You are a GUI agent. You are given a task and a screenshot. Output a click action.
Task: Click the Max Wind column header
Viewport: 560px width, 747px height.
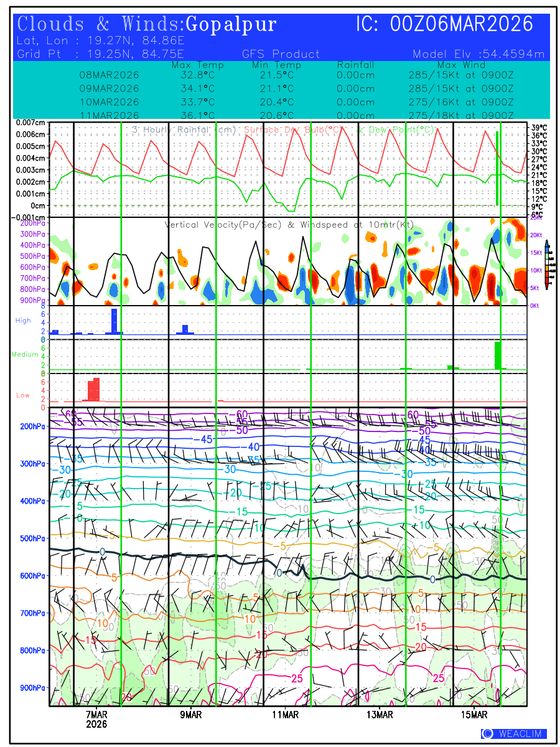[460, 65]
